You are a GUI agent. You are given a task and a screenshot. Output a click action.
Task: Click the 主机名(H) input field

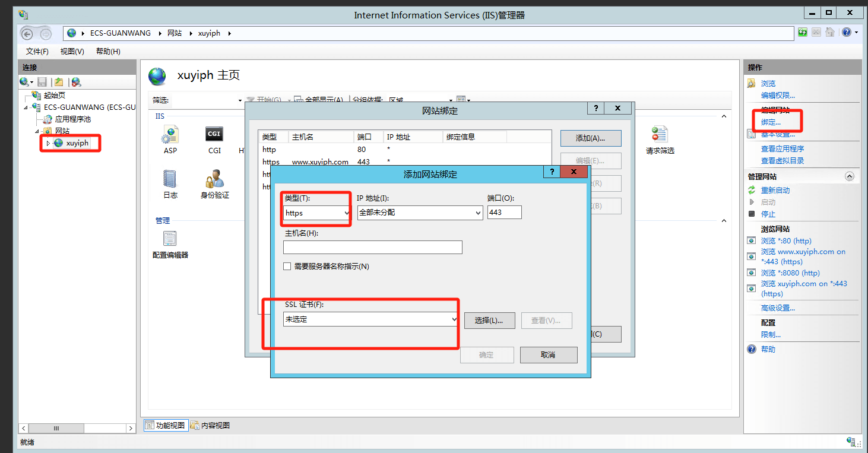(373, 247)
